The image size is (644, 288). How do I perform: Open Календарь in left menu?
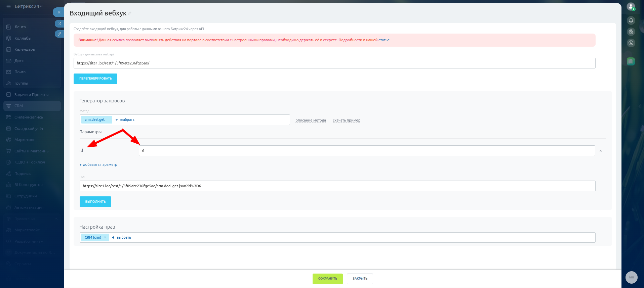tap(25, 49)
